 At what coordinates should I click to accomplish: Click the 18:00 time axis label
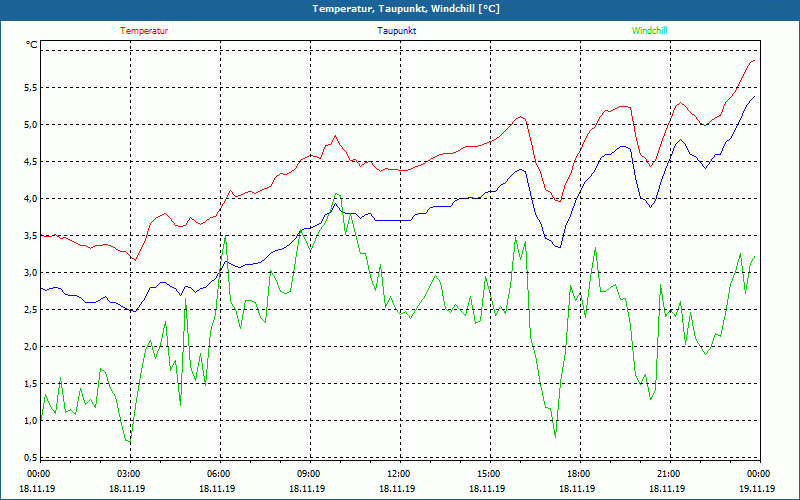coord(578,474)
